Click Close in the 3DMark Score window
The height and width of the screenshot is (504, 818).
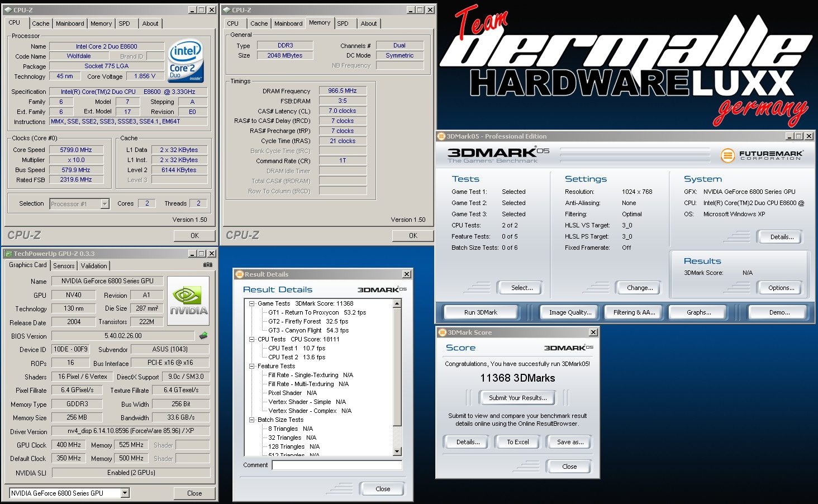pyautogui.click(x=569, y=467)
